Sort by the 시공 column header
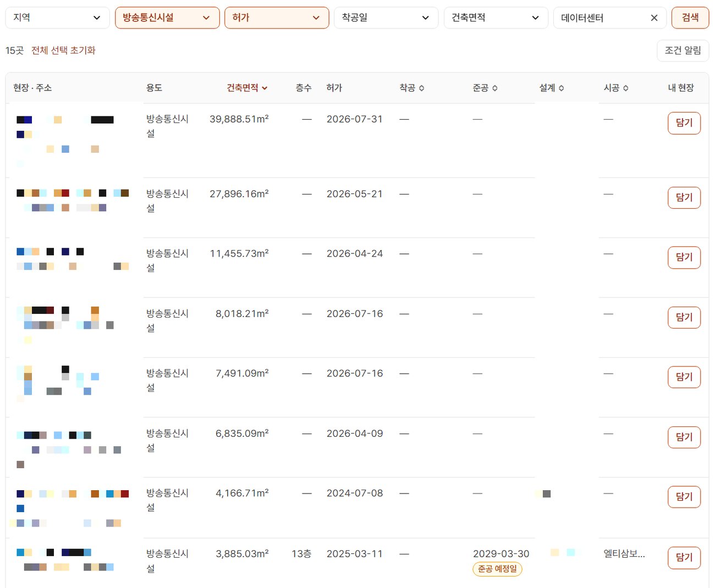Screen dimensions: 715x588 pyautogui.click(x=616, y=88)
